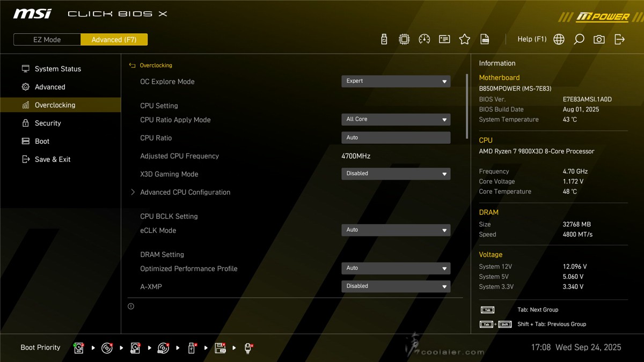
Task: Click the Boot drive icon in sidebar
Action: pyautogui.click(x=25, y=141)
